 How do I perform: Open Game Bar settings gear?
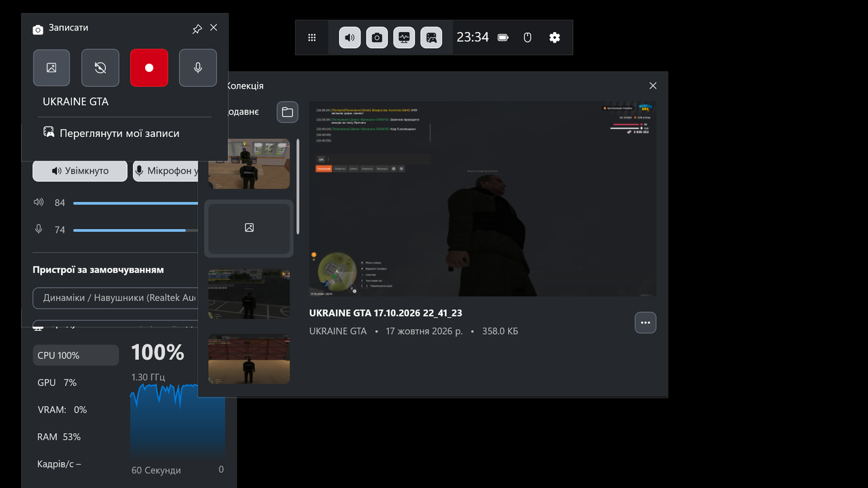pos(555,38)
